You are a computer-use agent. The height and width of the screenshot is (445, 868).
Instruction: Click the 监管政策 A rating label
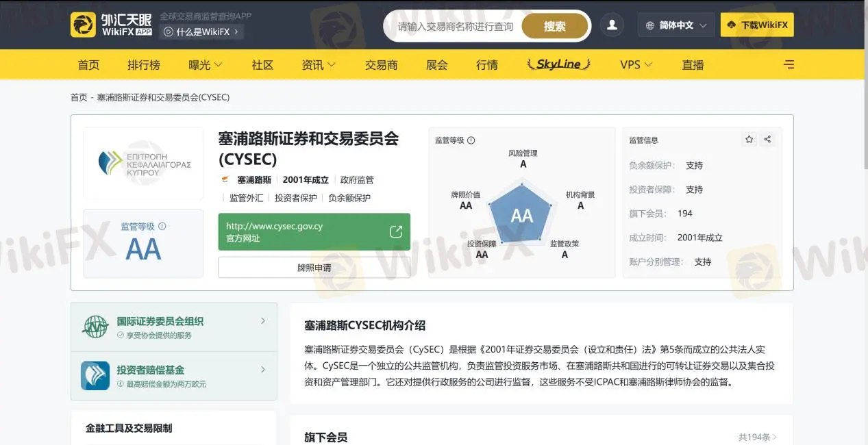[x=565, y=249]
